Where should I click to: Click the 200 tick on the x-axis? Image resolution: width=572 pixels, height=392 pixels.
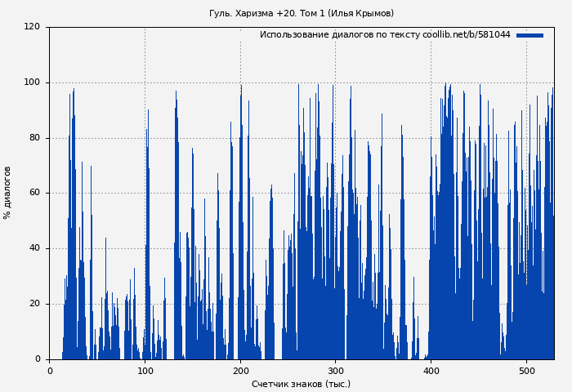coord(240,371)
